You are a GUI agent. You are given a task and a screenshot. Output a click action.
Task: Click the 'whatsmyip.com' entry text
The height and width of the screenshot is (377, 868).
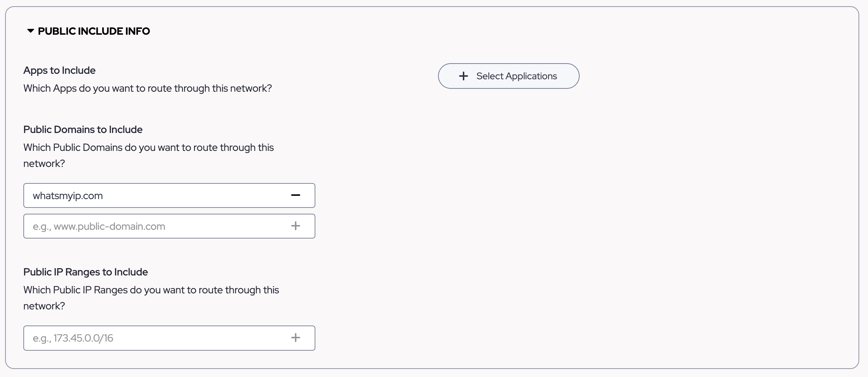[68, 196]
